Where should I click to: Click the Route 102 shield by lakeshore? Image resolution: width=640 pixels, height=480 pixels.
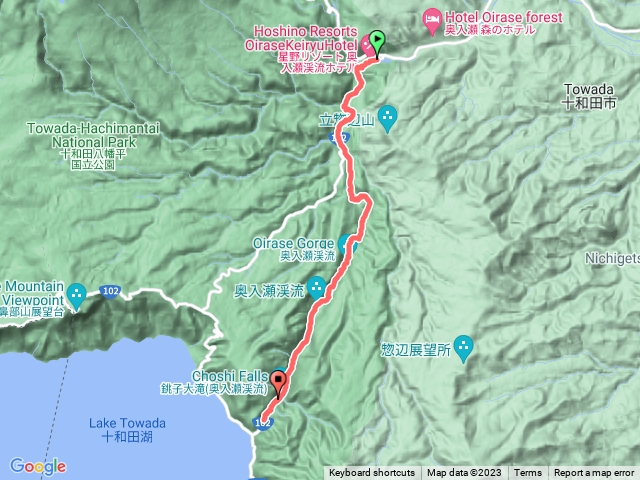click(262, 423)
